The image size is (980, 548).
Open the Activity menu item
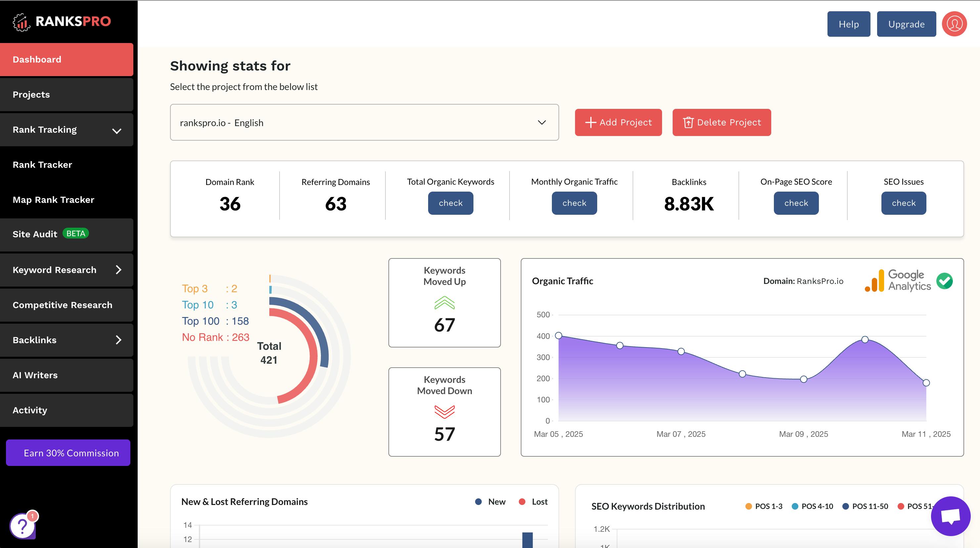click(x=67, y=410)
